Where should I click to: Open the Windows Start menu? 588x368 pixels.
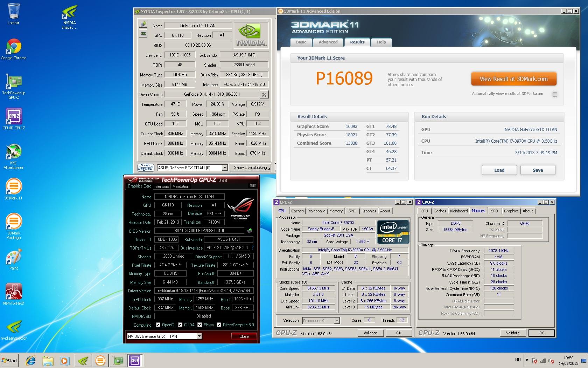[x=9, y=360]
